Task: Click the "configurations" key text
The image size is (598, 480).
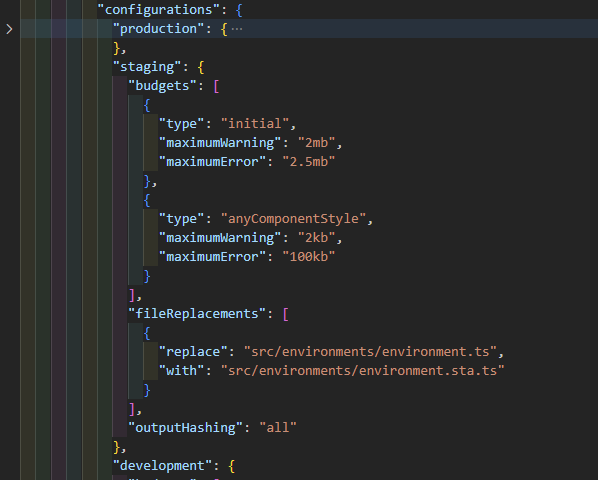Action: click(162, 10)
